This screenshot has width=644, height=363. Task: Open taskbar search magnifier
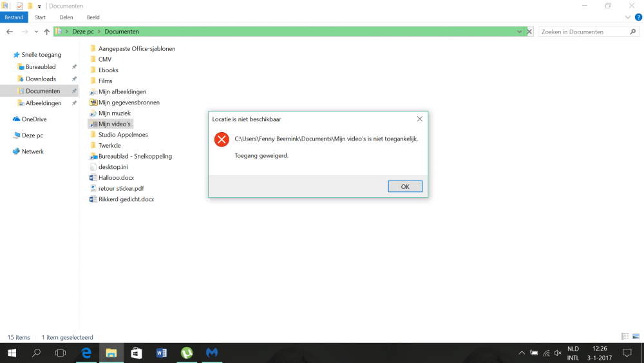coord(36,353)
